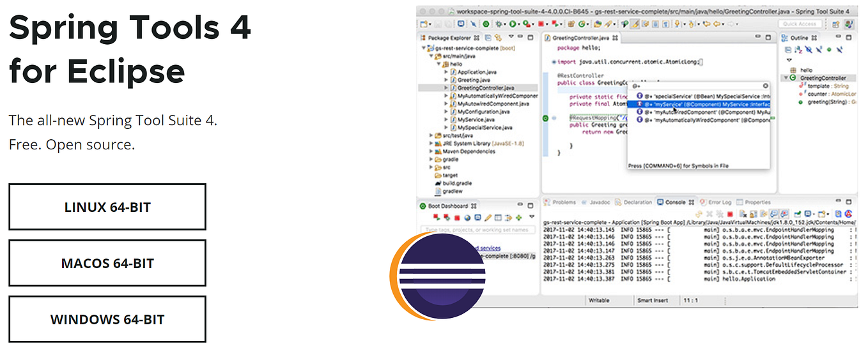Click the Relaunch icon in main toolbar
The image size is (868, 353).
click(x=555, y=24)
